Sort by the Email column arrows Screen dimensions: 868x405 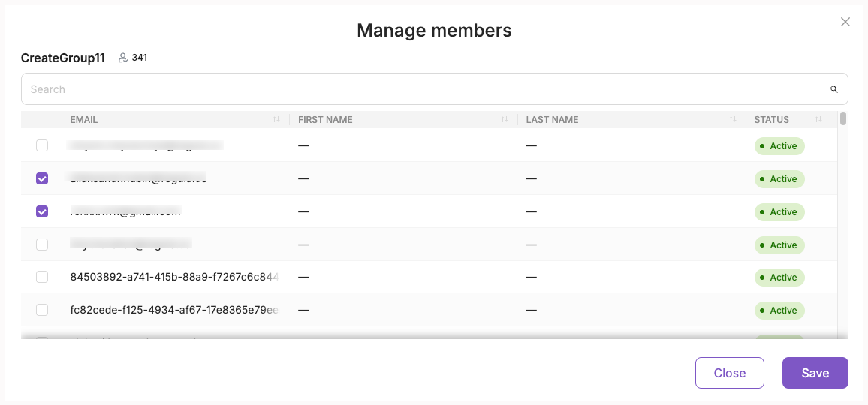point(276,119)
